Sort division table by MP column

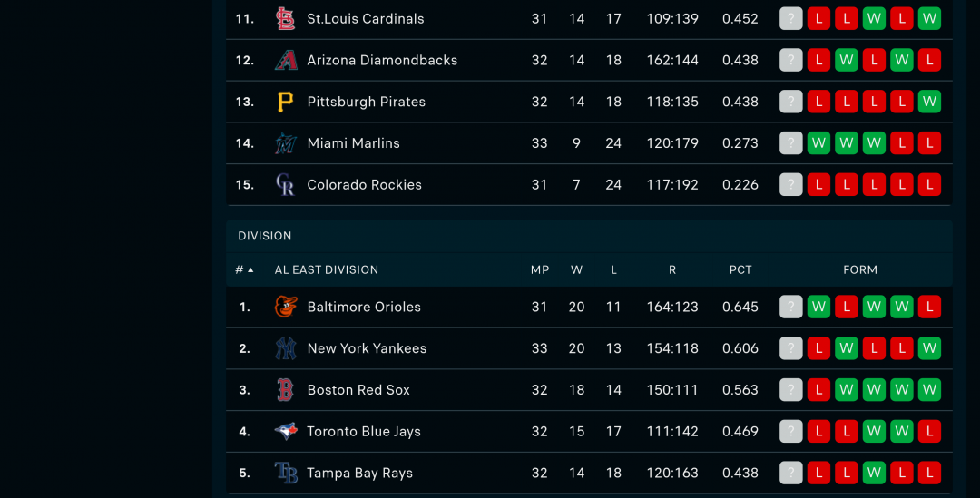(539, 270)
